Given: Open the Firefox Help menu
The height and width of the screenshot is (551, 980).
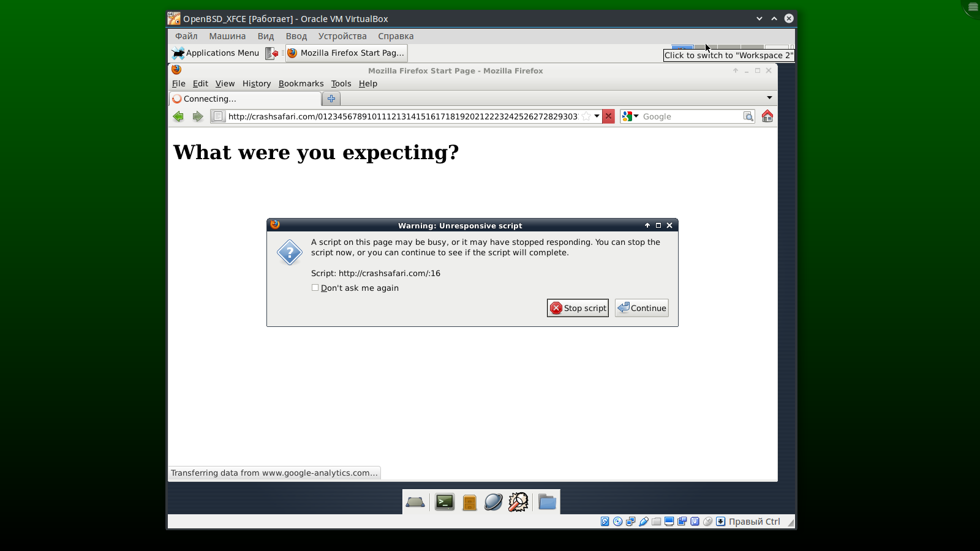Looking at the screenshot, I should pyautogui.click(x=368, y=84).
